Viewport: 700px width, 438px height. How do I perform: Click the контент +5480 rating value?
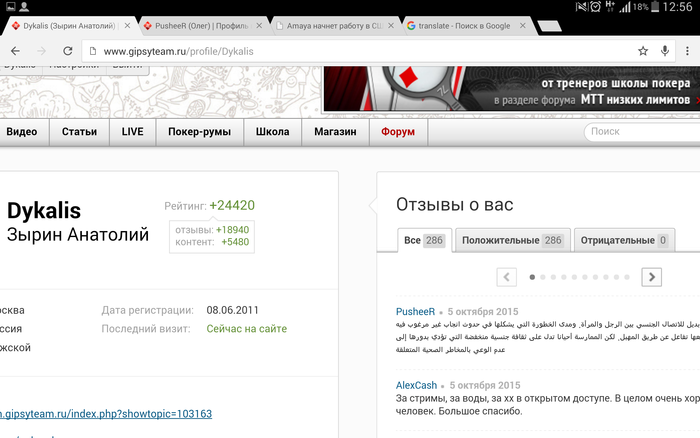[235, 242]
